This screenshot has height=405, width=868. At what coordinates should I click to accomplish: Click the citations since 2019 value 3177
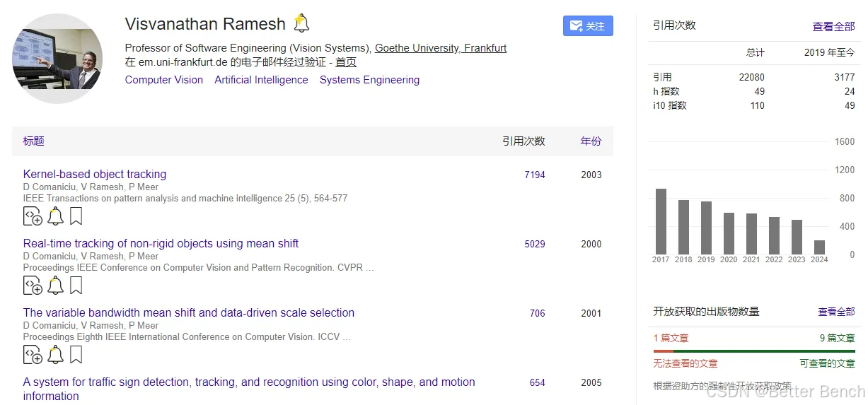[845, 77]
